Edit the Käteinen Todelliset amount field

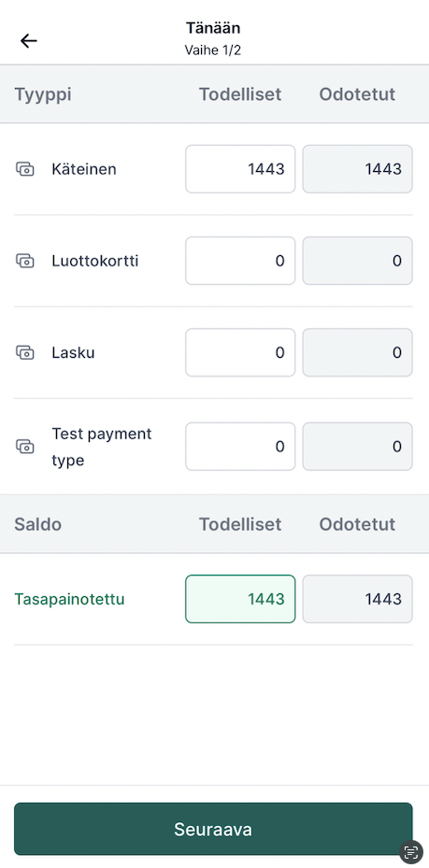(x=240, y=169)
